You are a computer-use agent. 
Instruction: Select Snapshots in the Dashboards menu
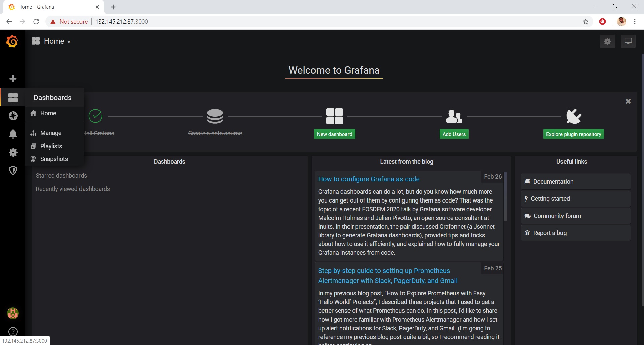[x=54, y=159]
